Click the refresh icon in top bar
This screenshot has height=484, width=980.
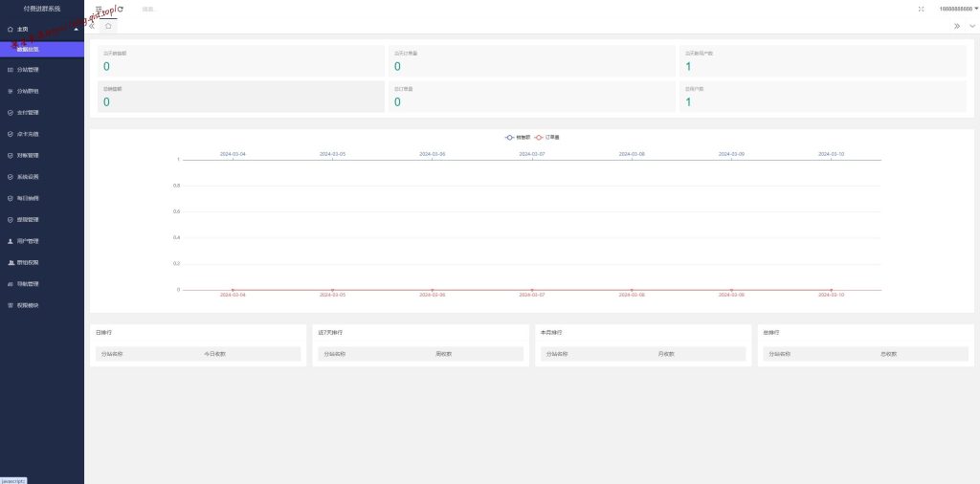tap(121, 9)
